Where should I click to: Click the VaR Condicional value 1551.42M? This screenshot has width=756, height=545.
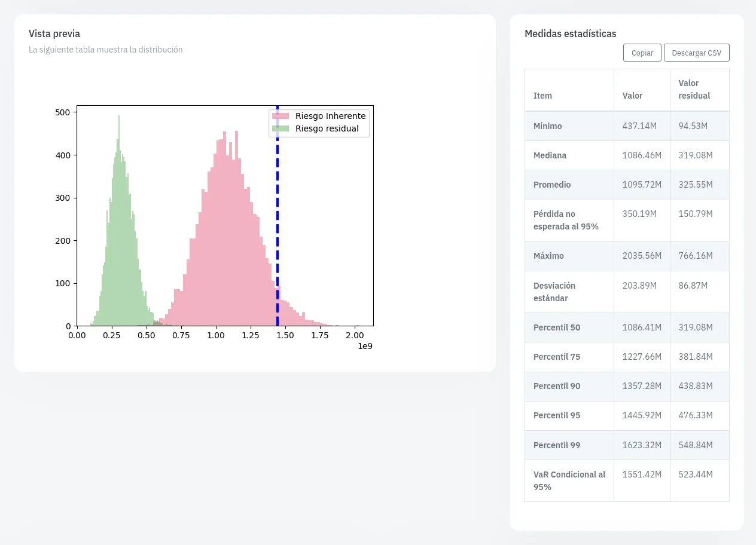click(642, 474)
